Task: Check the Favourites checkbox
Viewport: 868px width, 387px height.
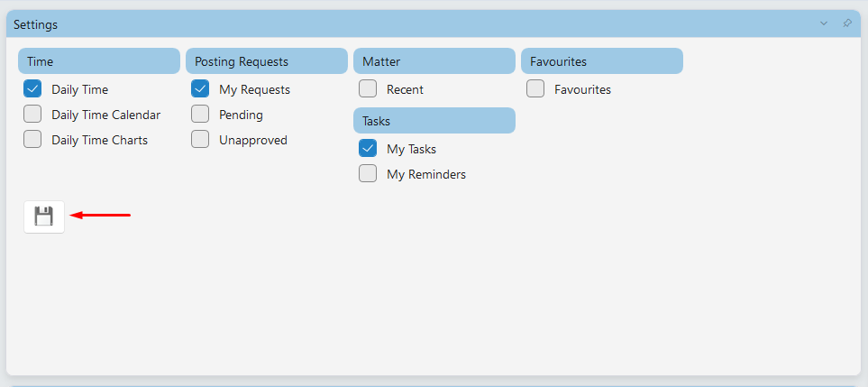Action: point(535,88)
